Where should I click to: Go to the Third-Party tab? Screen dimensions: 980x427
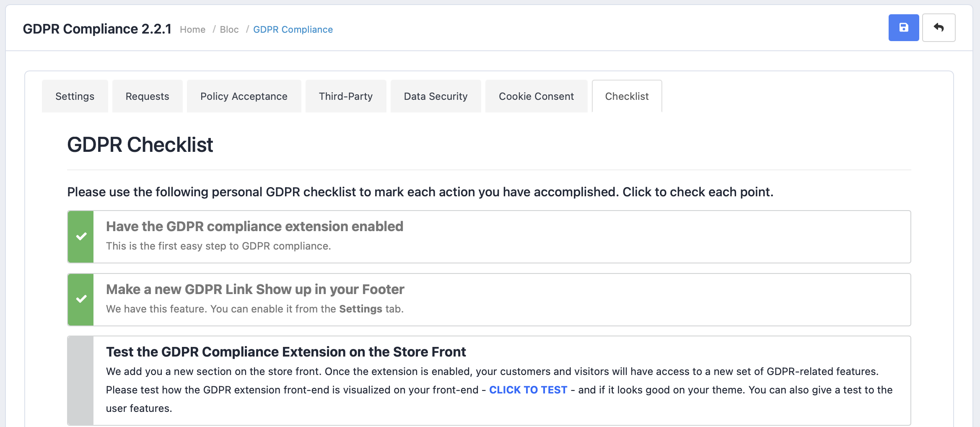tap(345, 96)
